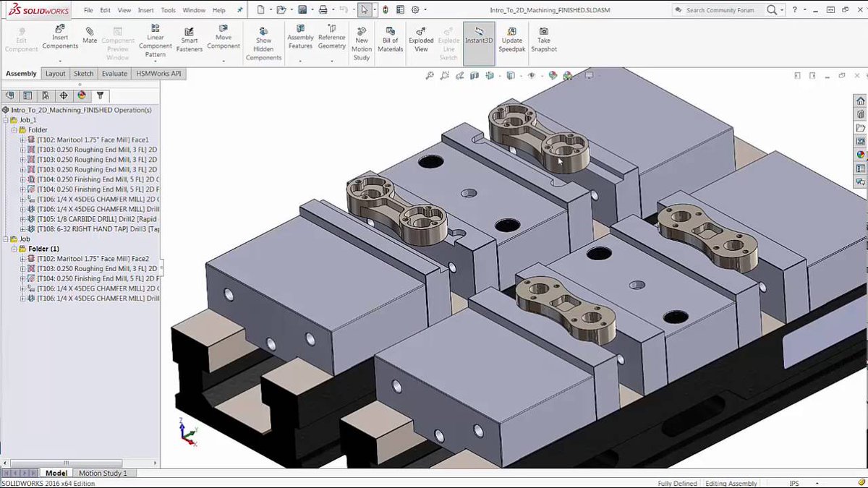This screenshot has width=868, height=488.
Task: Click IPS units in status bar
Action: [x=794, y=484]
